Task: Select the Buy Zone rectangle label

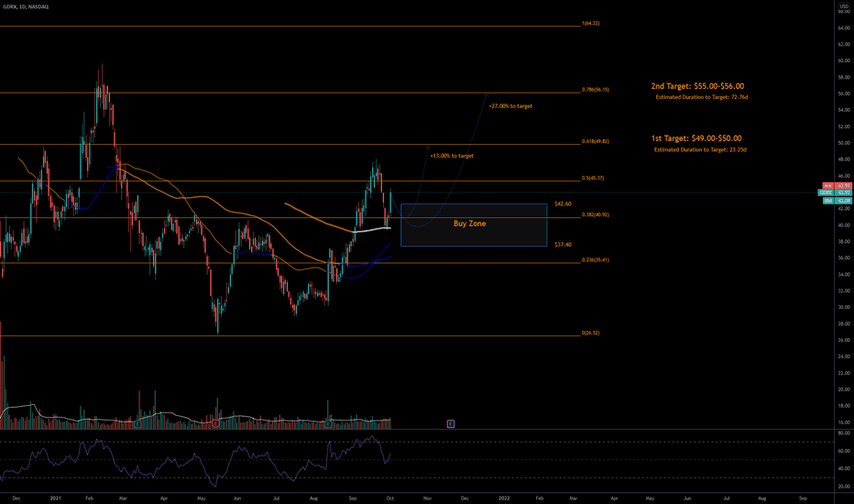Action: 469,224
